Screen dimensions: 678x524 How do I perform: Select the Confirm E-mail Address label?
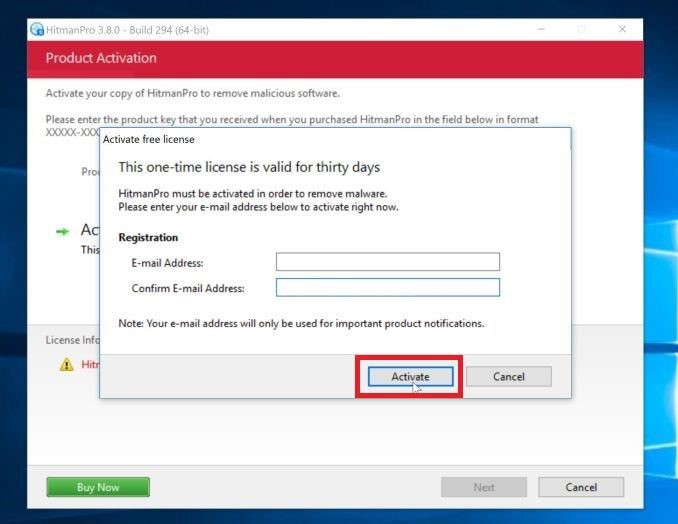pyautogui.click(x=188, y=289)
